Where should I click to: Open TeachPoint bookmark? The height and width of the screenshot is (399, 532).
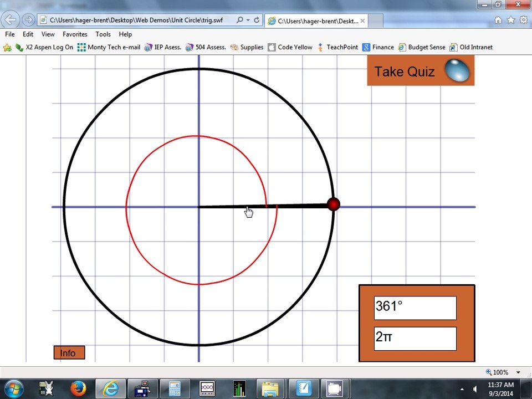(337, 48)
